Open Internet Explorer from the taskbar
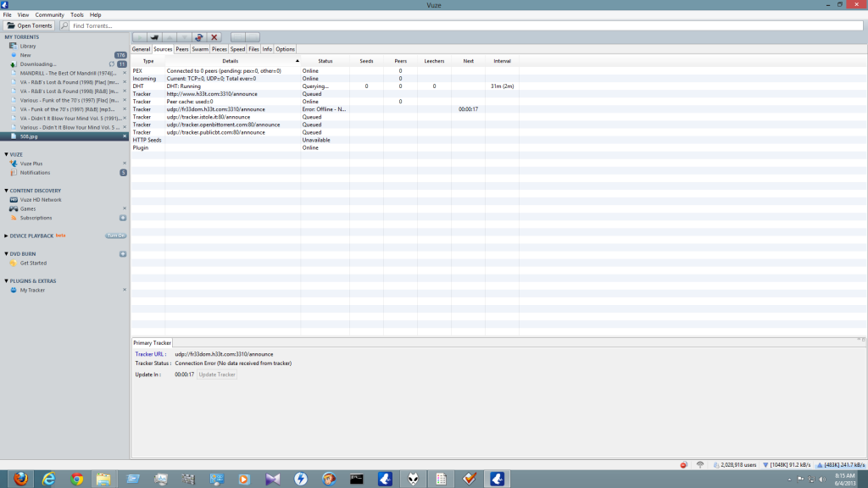The width and height of the screenshot is (868, 488). pos(48,479)
